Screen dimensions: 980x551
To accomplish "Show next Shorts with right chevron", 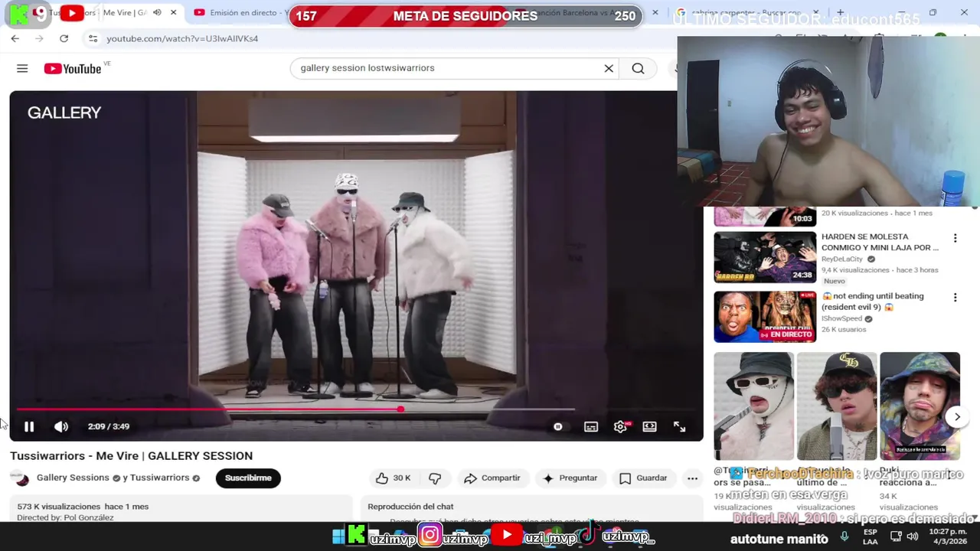I will coord(957,417).
